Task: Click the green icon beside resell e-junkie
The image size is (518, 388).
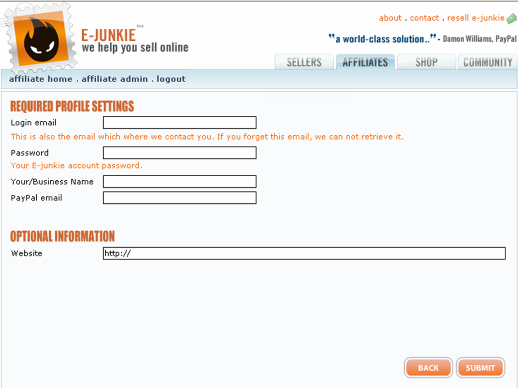Action: tap(512, 18)
